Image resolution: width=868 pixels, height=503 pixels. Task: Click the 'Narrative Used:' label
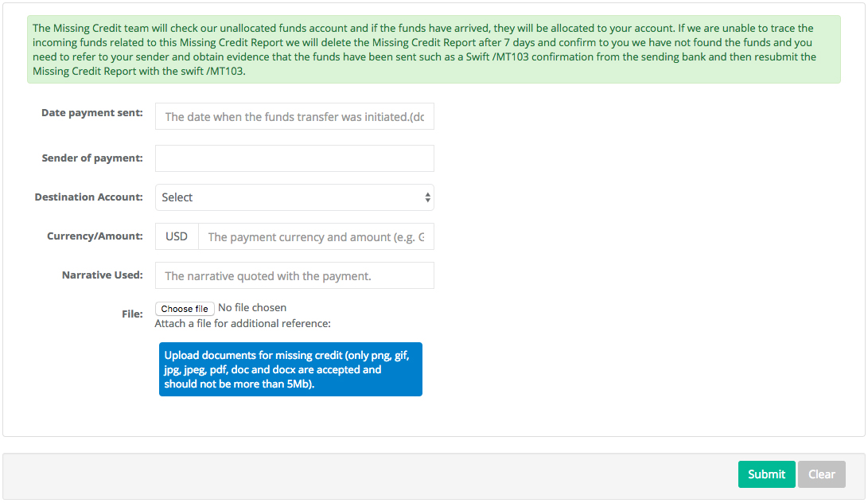tap(103, 275)
